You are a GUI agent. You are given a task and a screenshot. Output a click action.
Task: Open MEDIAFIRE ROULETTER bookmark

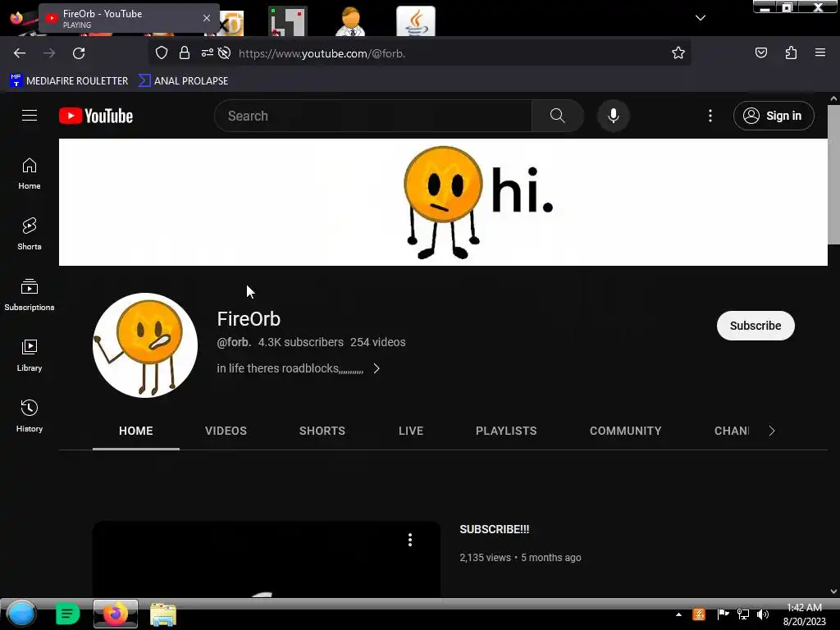click(x=69, y=81)
